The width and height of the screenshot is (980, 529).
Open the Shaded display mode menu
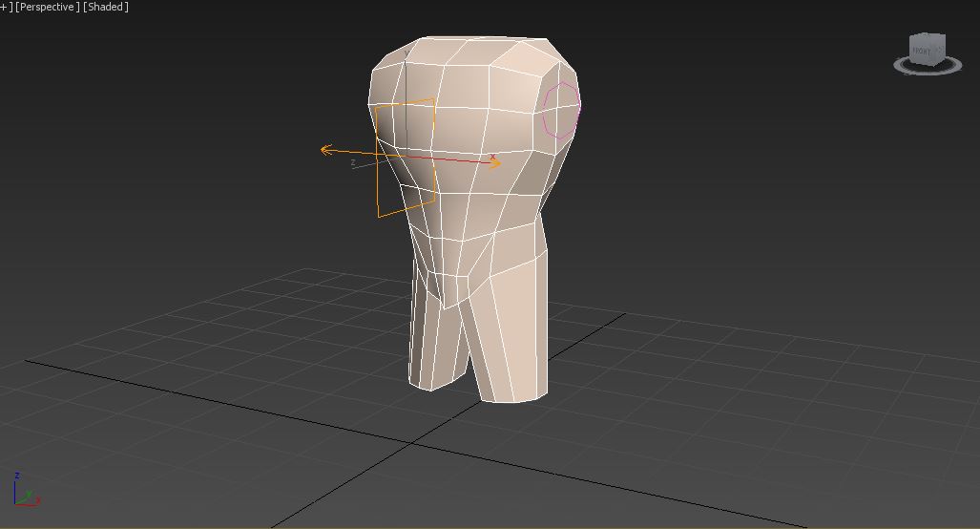pyautogui.click(x=106, y=7)
